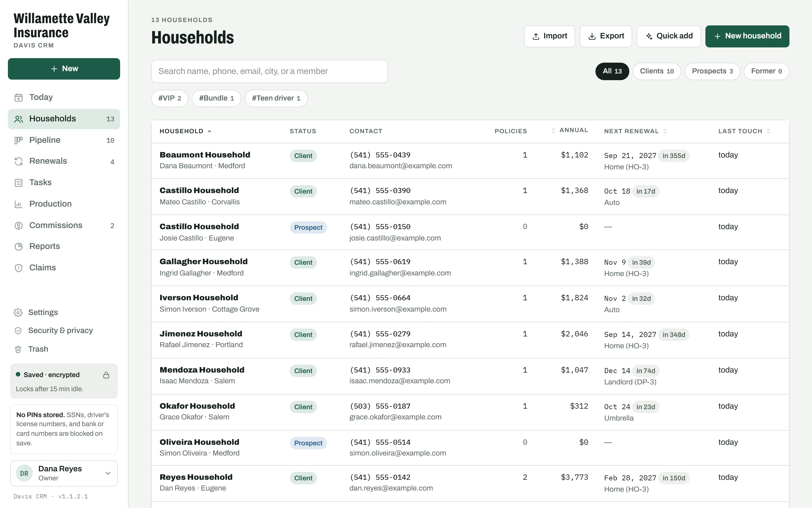Click phone number (541) 555-0619

point(380,262)
